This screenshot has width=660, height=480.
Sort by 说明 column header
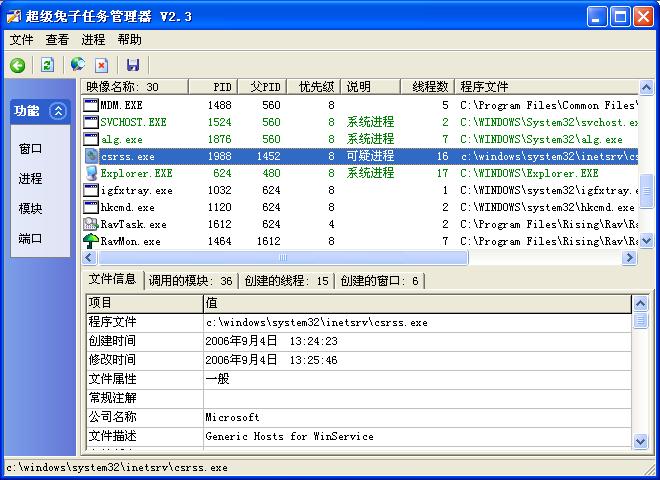[x=370, y=87]
